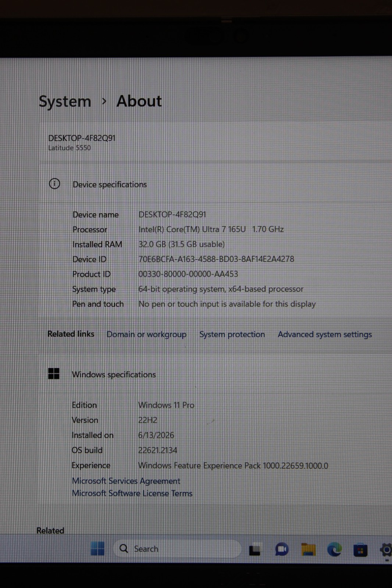Open the Windows Start menu

coord(97,549)
